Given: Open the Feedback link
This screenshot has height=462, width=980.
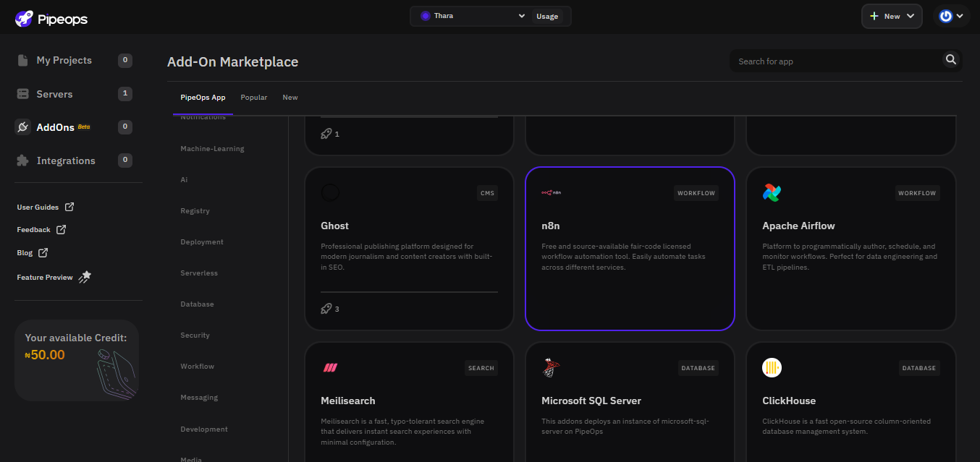Looking at the screenshot, I should pyautogui.click(x=33, y=229).
